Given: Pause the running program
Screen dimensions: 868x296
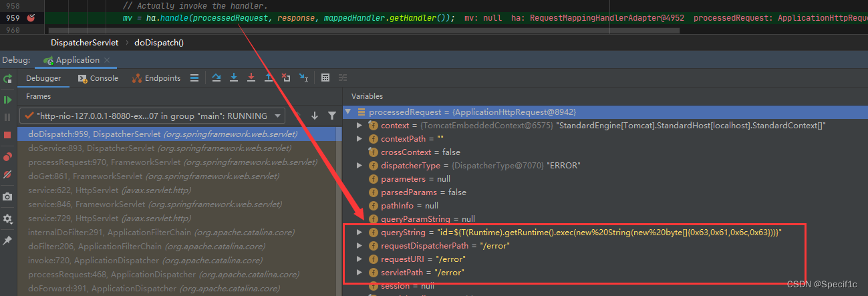Looking at the screenshot, I should (7, 117).
